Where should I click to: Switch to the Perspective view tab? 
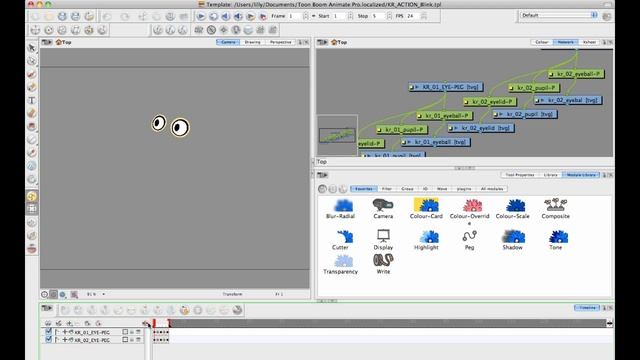pyautogui.click(x=280, y=42)
